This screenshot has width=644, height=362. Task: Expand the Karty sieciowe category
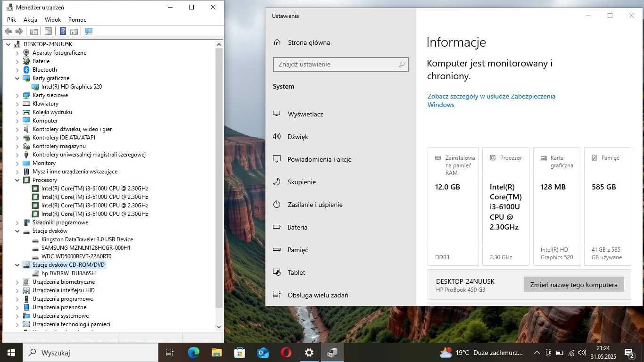pyautogui.click(x=17, y=95)
